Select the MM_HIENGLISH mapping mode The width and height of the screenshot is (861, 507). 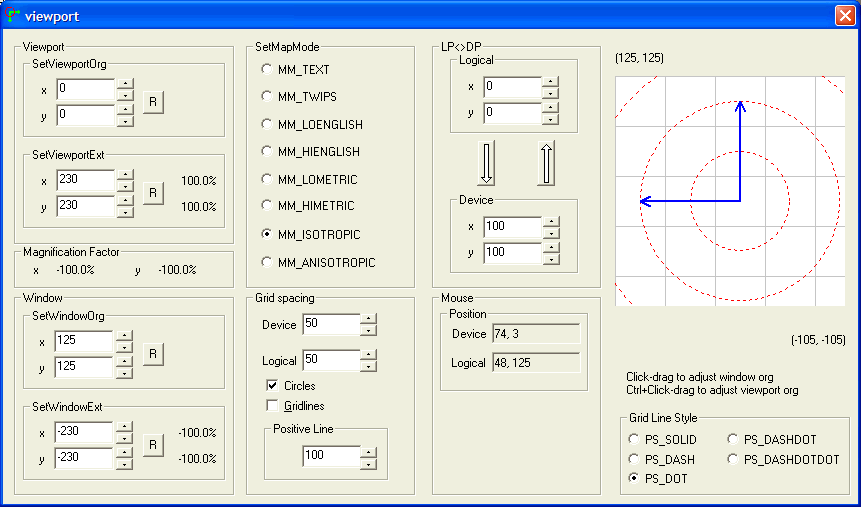[x=310, y=152]
